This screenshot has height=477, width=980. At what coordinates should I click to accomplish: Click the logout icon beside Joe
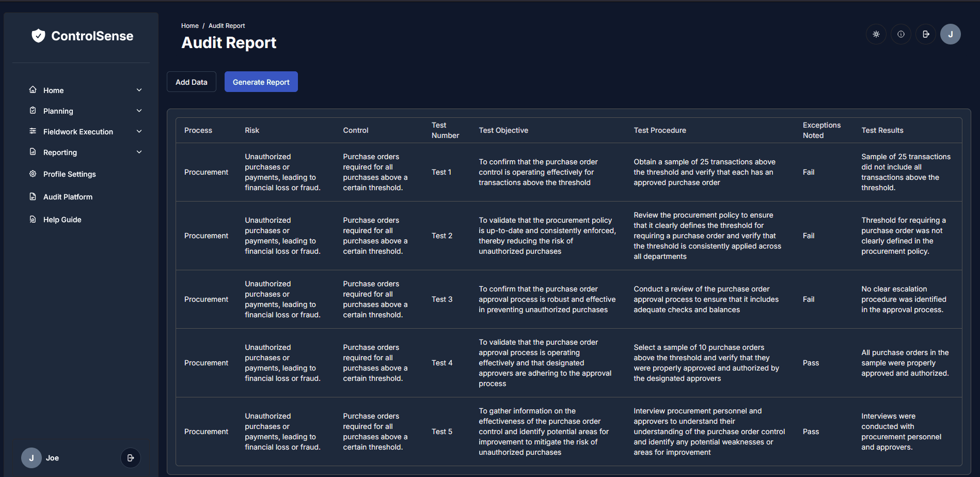click(131, 458)
